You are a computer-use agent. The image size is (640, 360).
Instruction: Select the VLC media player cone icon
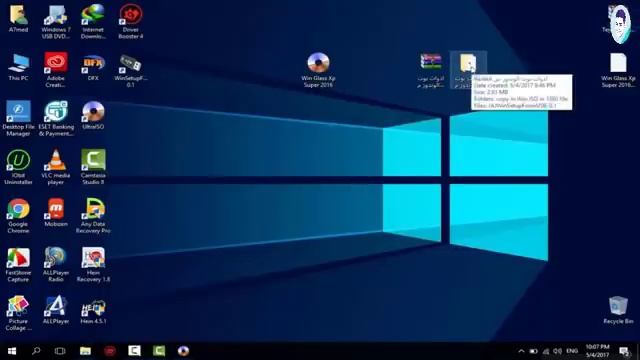(56, 160)
